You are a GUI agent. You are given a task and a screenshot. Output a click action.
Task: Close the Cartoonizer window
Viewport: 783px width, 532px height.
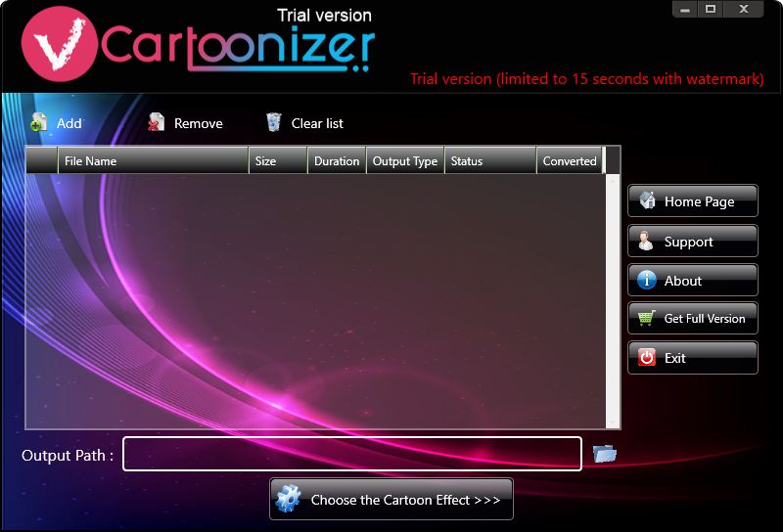743,9
